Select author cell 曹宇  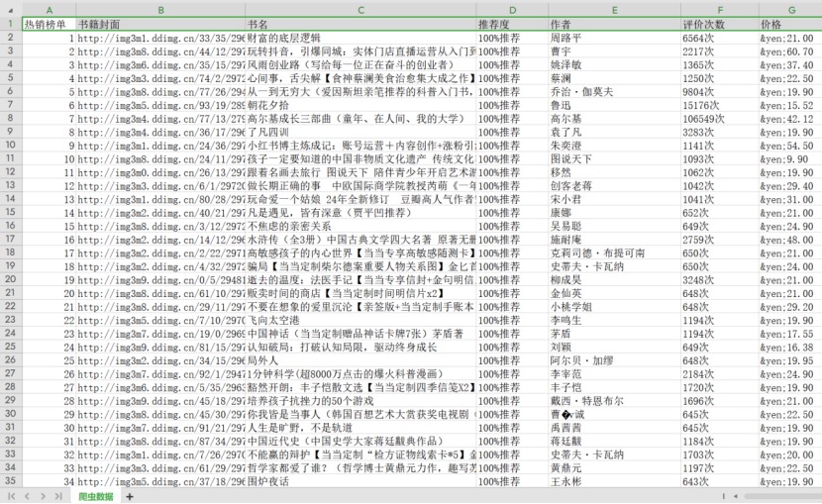(x=614, y=51)
